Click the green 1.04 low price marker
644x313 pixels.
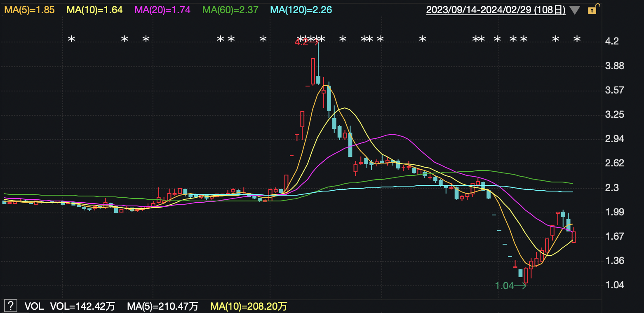point(505,285)
